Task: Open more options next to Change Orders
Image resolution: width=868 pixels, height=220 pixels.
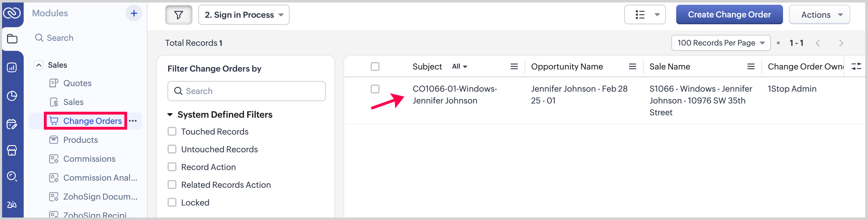Action: [133, 121]
